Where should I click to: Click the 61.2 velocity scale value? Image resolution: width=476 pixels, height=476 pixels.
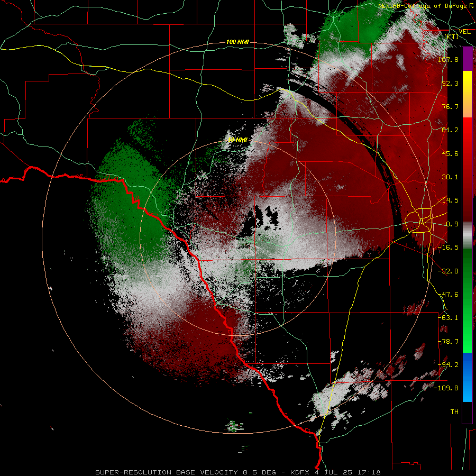tap(450, 130)
